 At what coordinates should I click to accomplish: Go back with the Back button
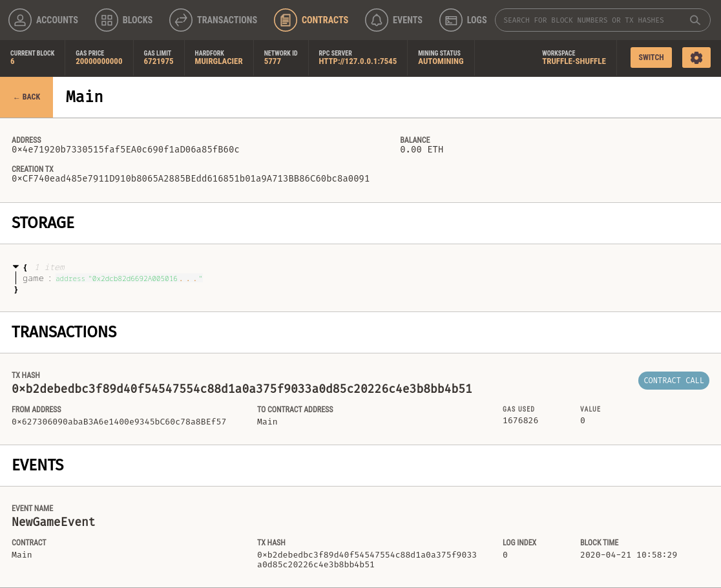pyautogui.click(x=26, y=97)
